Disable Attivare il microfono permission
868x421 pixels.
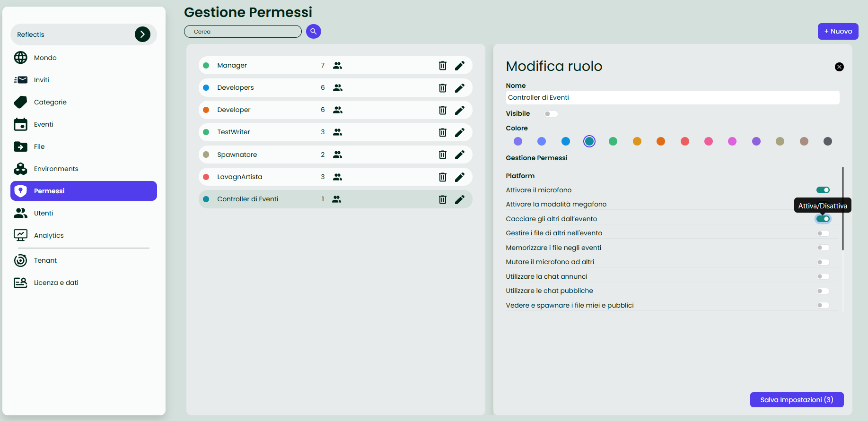(823, 190)
